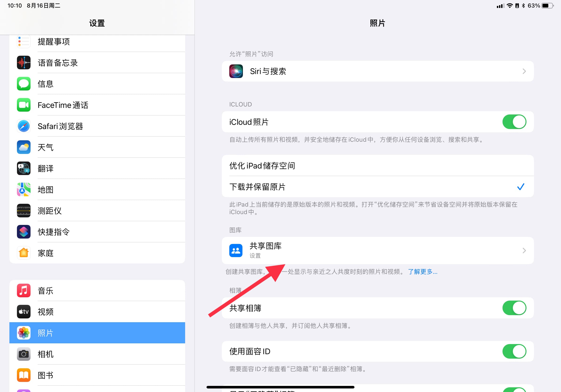
Task: Select 优化 iPad 储存空间 option
Action: (378, 165)
